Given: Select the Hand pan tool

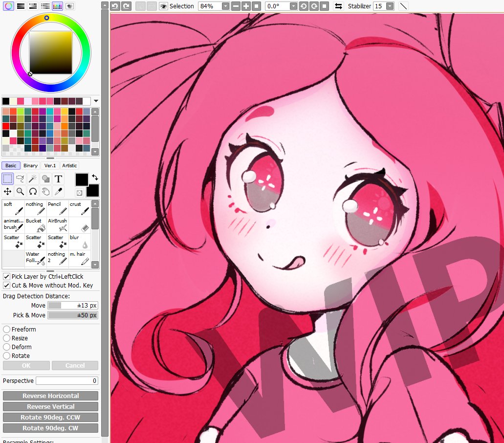Looking at the screenshot, I should click(x=45, y=192).
